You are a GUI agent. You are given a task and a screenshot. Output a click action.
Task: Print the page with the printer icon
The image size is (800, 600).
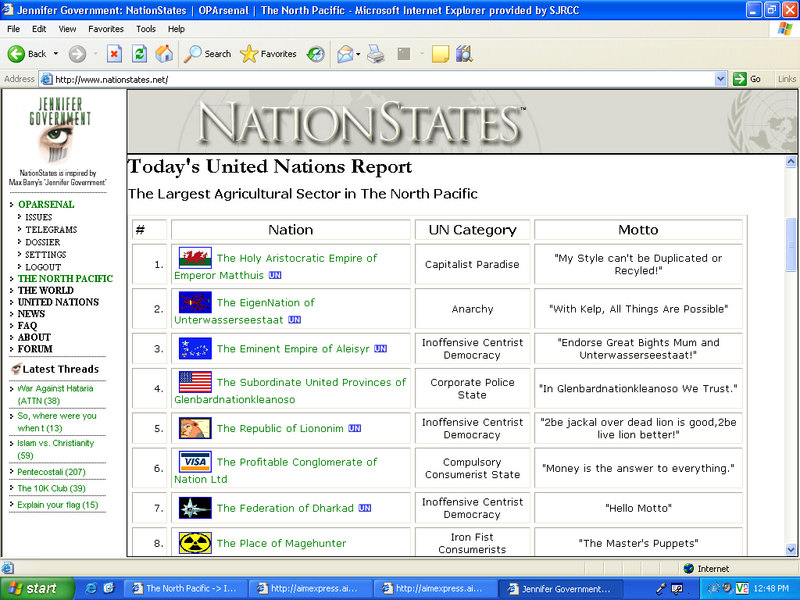376,54
